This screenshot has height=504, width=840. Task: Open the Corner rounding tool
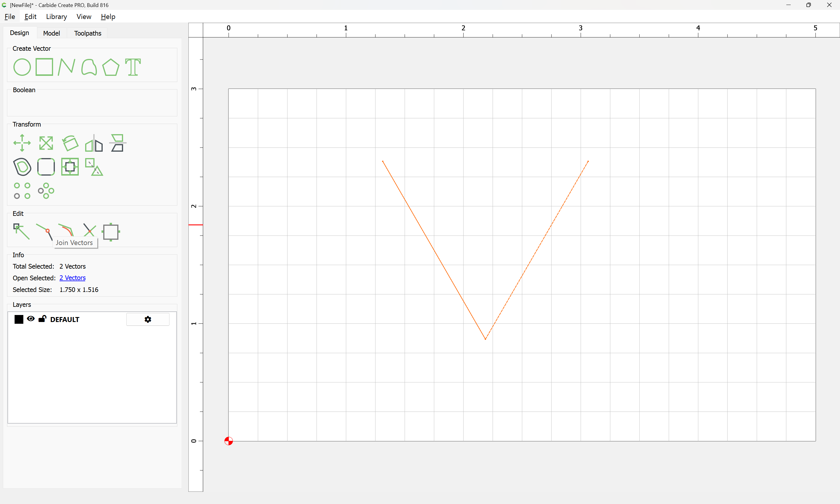[x=46, y=167]
